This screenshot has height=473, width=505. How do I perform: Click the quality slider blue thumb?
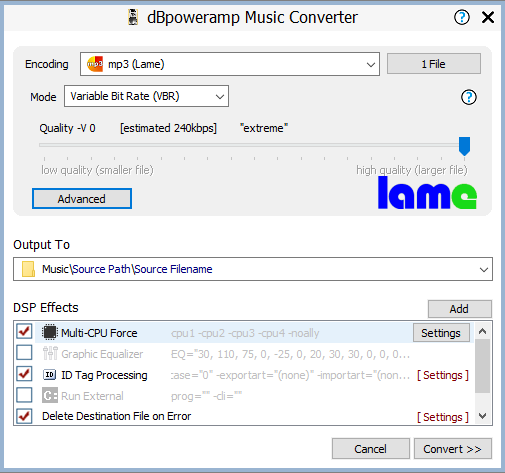[464, 146]
